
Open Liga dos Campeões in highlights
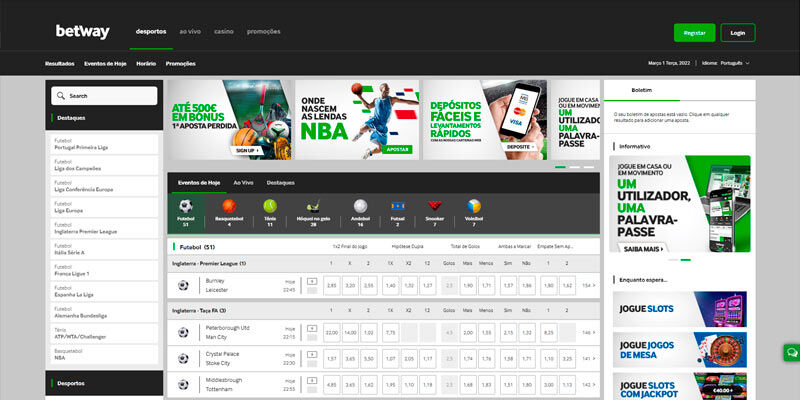click(x=105, y=165)
